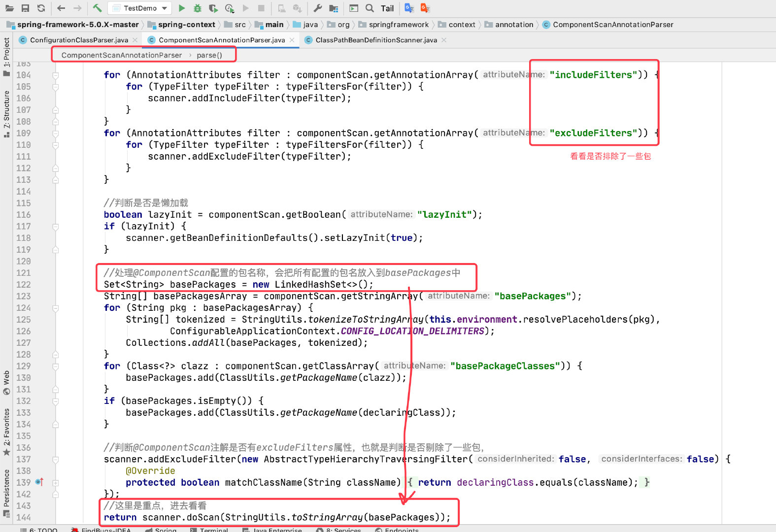Click the blue Translate icon

(x=409, y=8)
